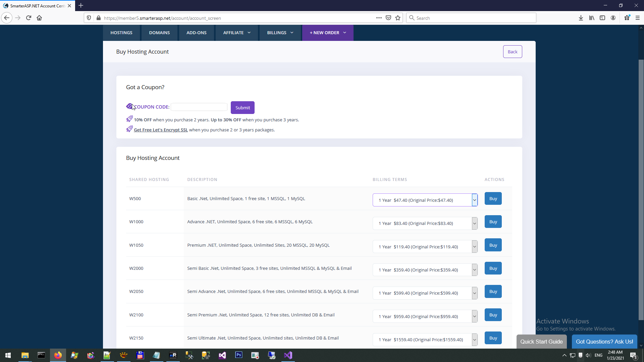Open the page actions ellipsis menu
644x362 pixels.
pos(379,18)
